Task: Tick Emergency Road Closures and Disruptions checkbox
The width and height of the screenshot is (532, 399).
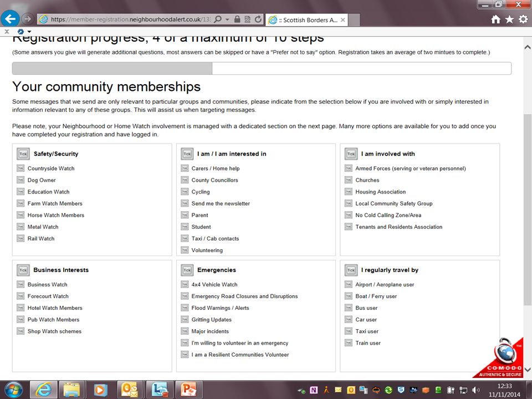Action: [185, 296]
